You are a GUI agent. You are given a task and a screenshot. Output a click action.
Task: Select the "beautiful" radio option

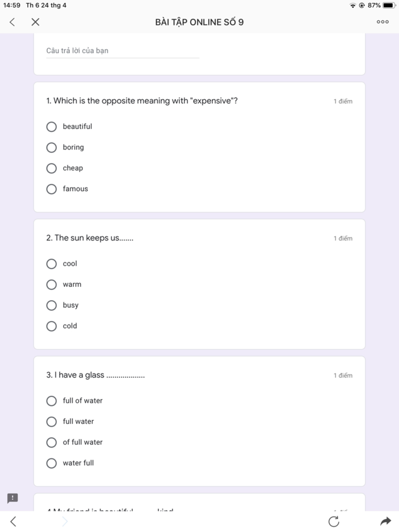click(x=51, y=127)
